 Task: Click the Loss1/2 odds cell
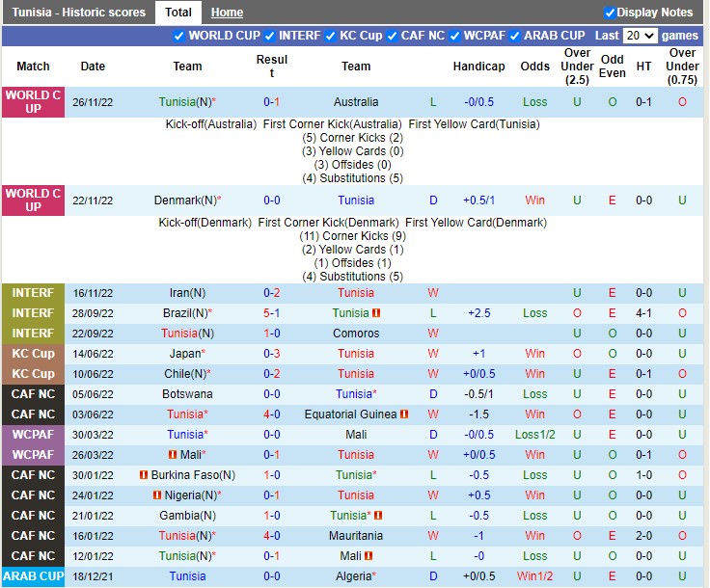[534, 435]
